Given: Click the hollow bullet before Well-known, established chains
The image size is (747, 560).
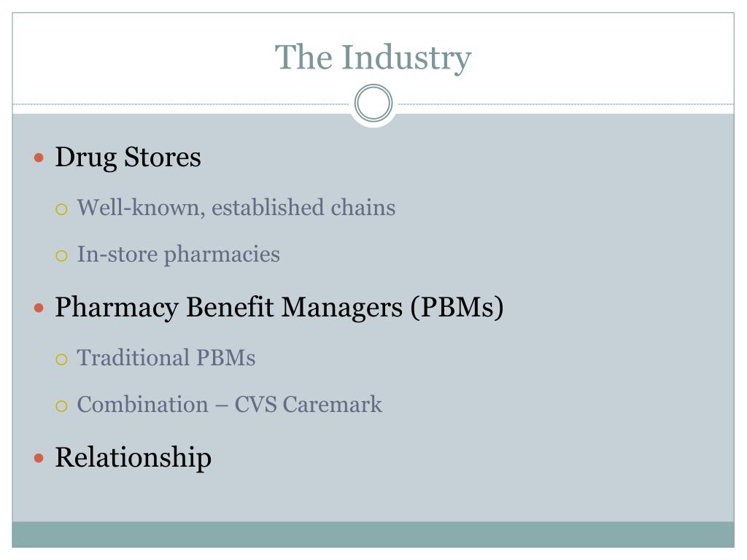Looking at the screenshot, I should point(61,209).
